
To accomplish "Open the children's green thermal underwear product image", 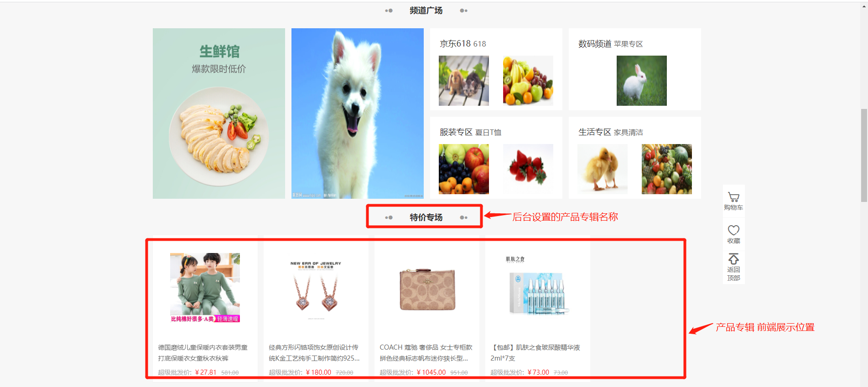I will [x=205, y=288].
